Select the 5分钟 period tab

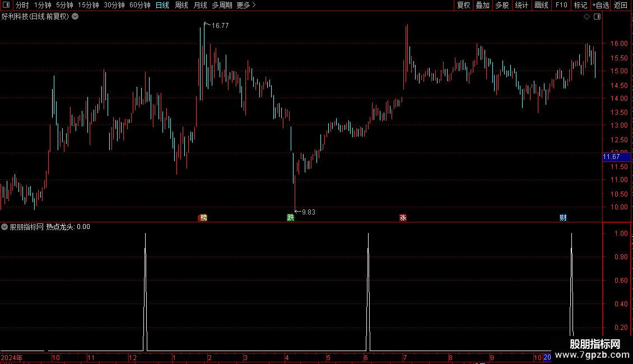(64, 5)
